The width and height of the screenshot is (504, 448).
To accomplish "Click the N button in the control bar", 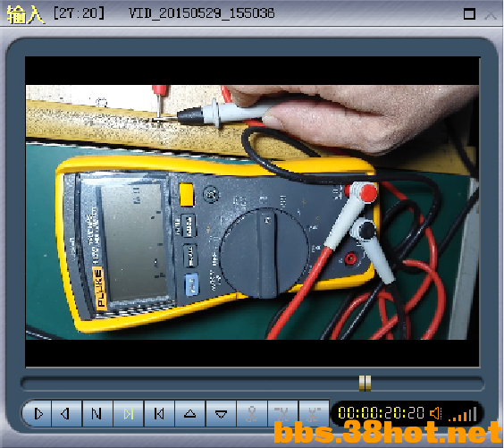I will [x=97, y=414].
